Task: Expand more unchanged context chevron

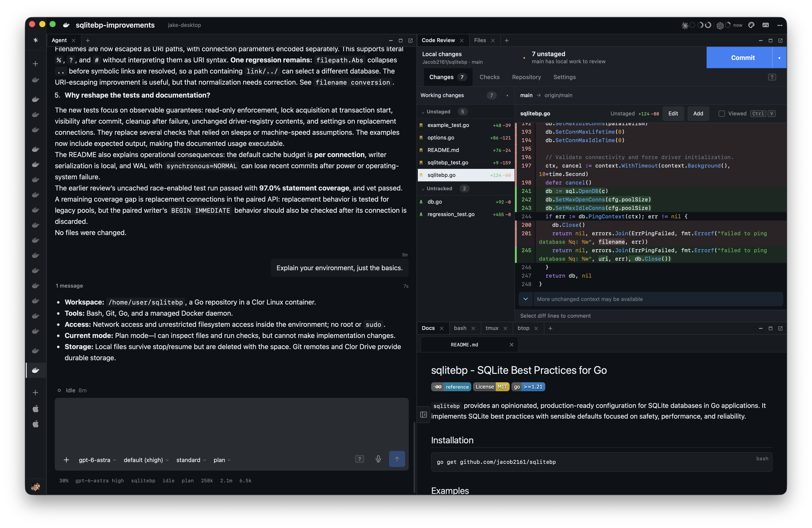Action: [x=525, y=299]
